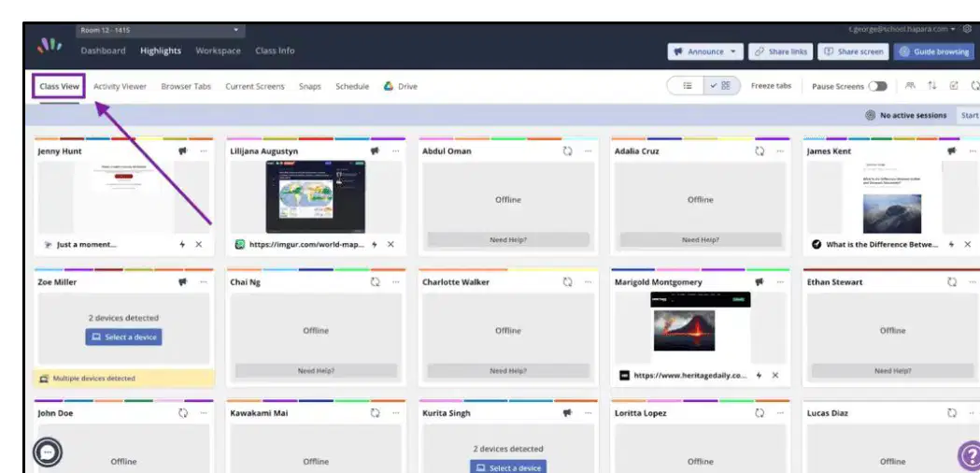Click megaphone icon on Kurita Singh's card
Image resolution: width=980 pixels, height=473 pixels.
point(567,413)
